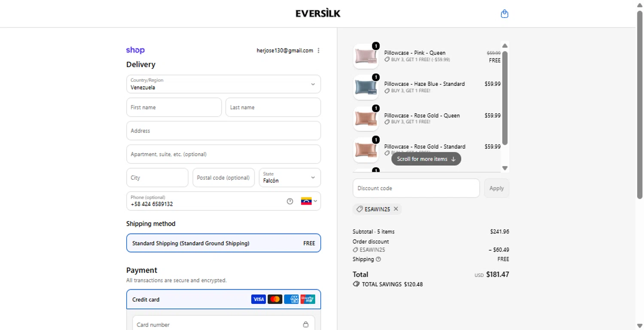Expand the Country/Region dropdown
The height and width of the screenshot is (330, 644).
tap(223, 84)
